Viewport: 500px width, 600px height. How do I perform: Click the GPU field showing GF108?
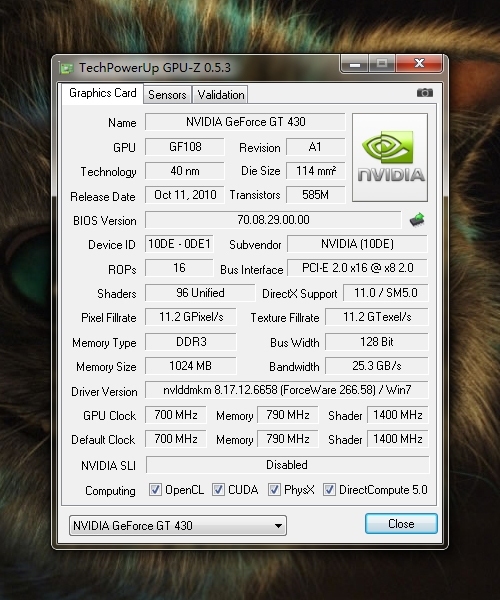pyautogui.click(x=185, y=147)
